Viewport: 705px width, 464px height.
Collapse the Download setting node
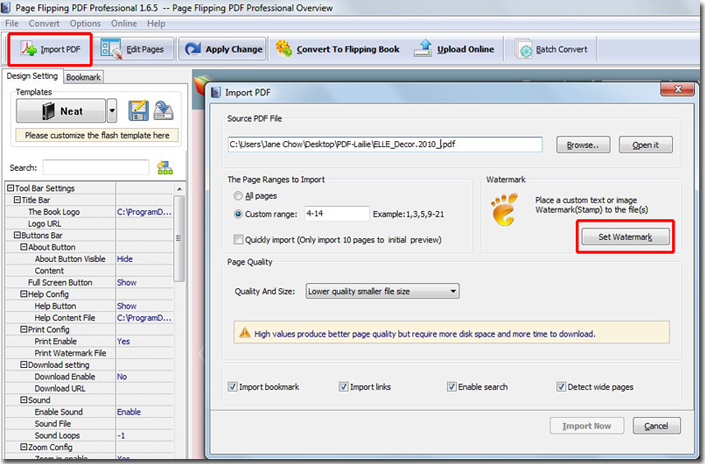pyautogui.click(x=24, y=365)
